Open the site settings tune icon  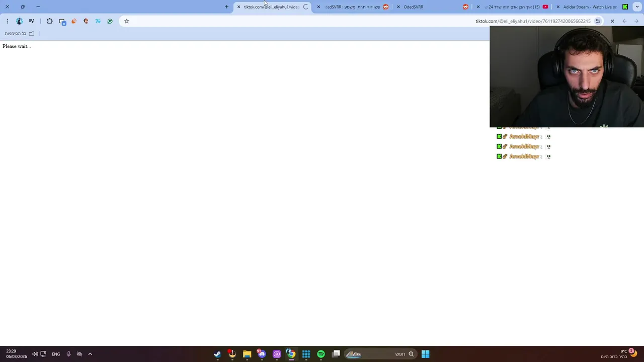coord(598,21)
